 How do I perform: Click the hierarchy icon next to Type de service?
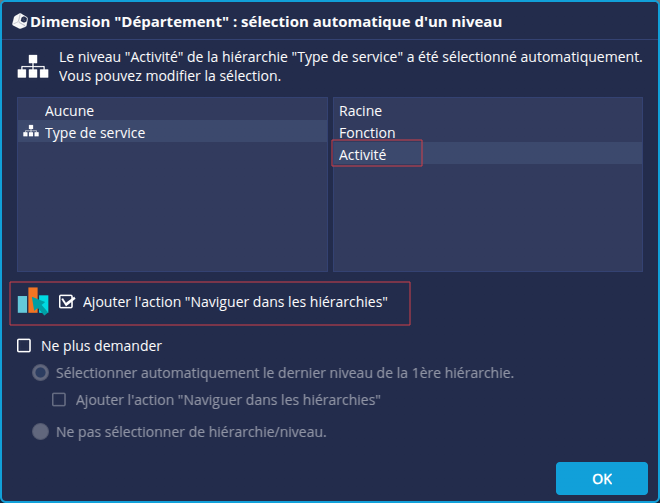[x=30, y=133]
